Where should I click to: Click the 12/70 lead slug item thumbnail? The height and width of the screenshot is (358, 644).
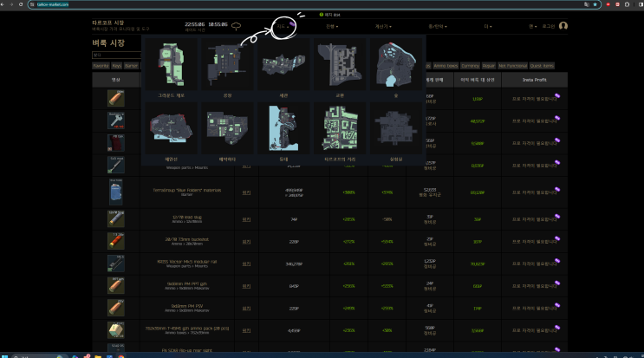[116, 219]
